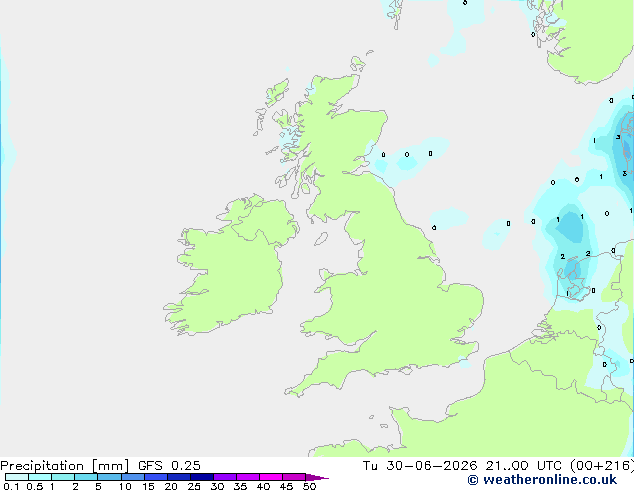Click the '0.5' legend scale label

35,486
